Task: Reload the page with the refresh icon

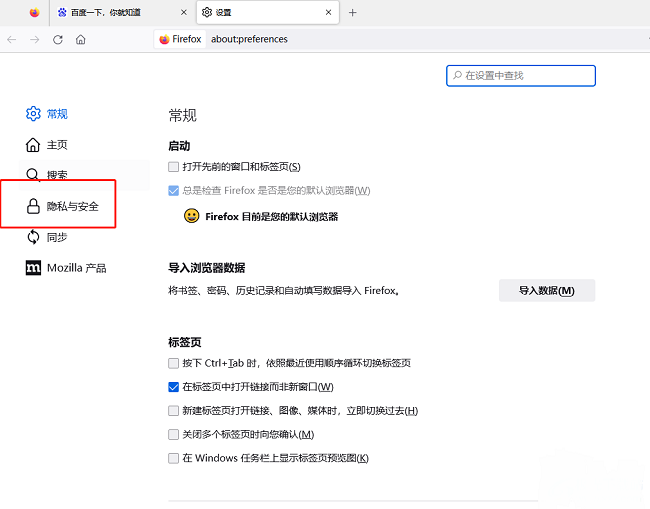Action: click(x=58, y=39)
